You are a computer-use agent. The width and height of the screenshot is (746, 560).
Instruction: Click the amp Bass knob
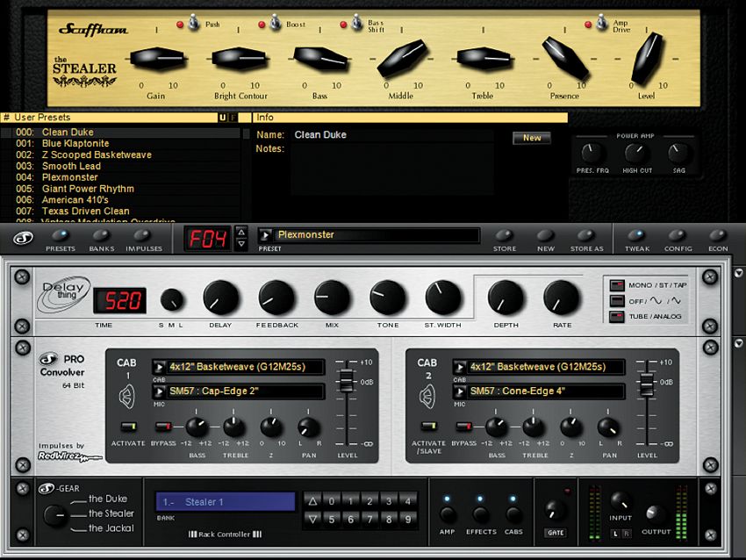click(x=320, y=59)
